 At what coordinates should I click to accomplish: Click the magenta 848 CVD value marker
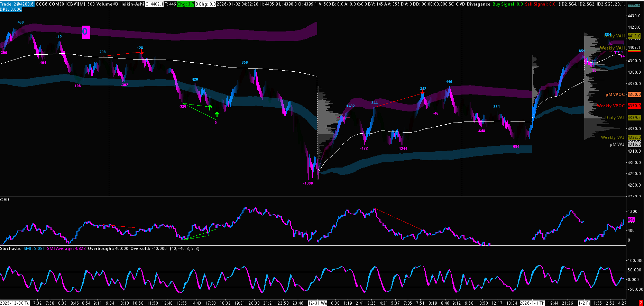pyautogui.click(x=631, y=219)
